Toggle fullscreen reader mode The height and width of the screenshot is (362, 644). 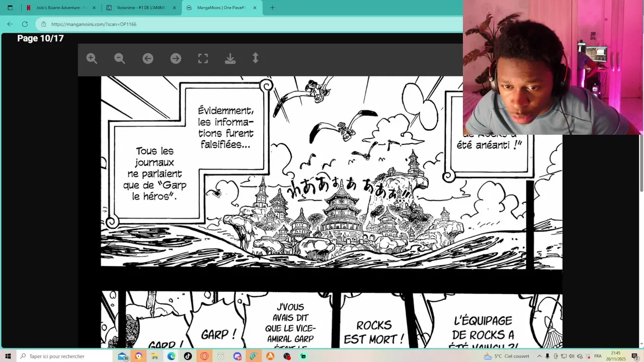[203, 58]
